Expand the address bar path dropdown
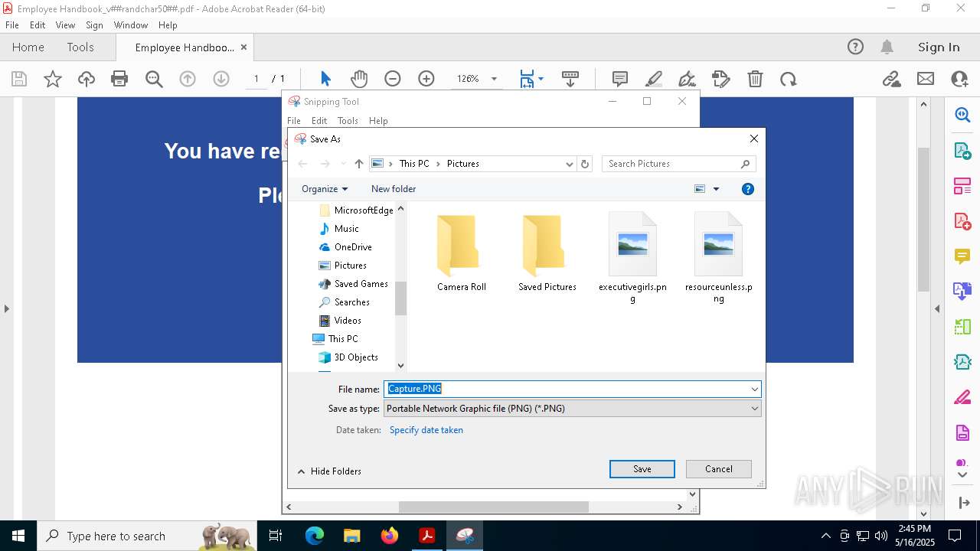 [x=569, y=164]
